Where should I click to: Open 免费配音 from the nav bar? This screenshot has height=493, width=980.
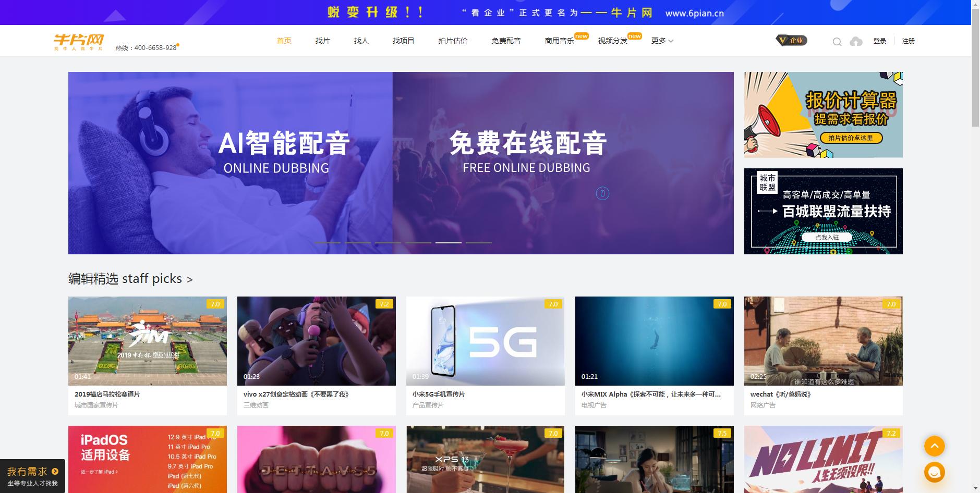click(506, 41)
